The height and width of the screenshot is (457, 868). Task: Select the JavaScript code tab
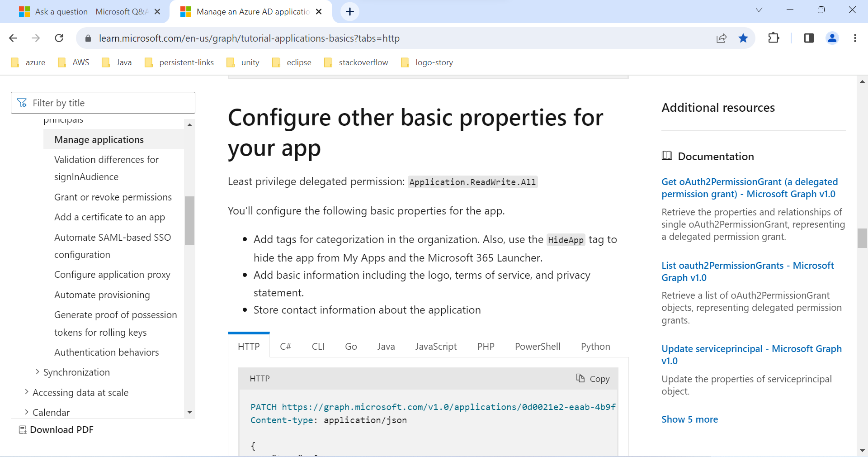436,347
